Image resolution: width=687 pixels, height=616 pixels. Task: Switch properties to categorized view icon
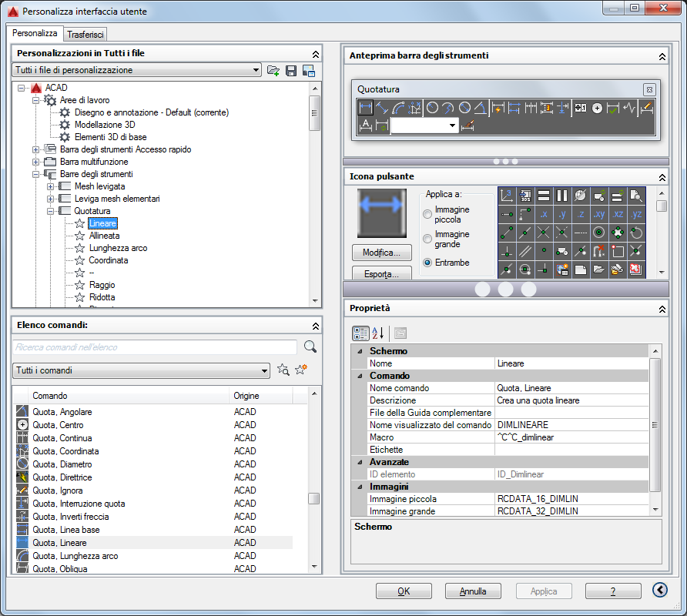coord(360,333)
